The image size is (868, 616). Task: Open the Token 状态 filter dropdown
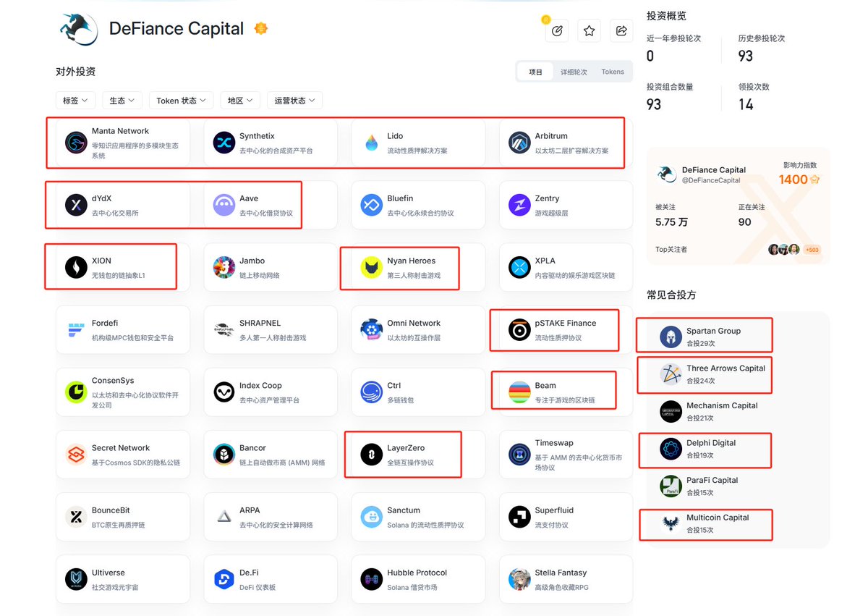pos(181,101)
